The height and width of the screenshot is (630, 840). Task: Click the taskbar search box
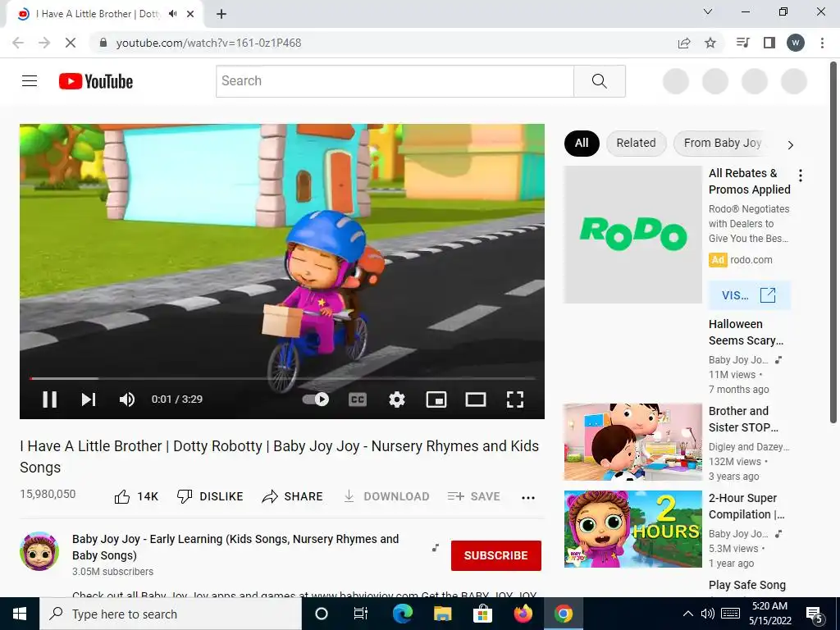[x=171, y=614]
